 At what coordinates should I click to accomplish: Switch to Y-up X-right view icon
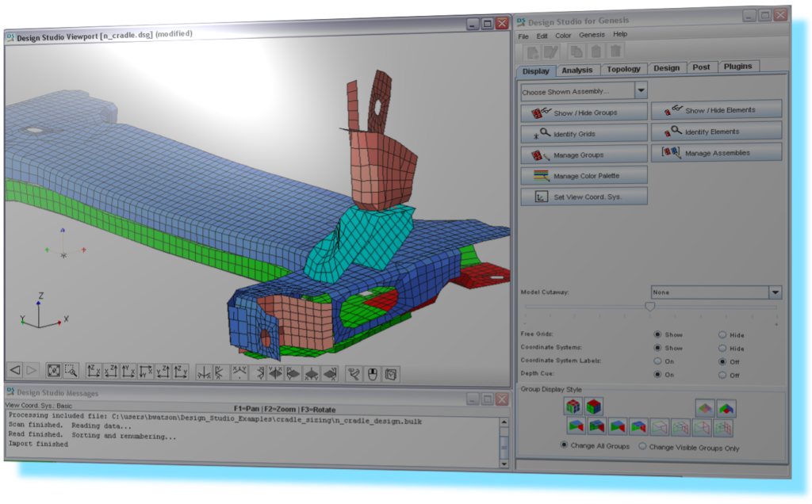coord(128,372)
